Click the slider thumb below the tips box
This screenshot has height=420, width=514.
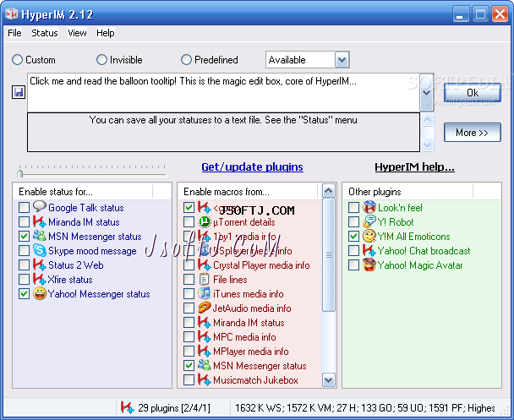point(20,173)
